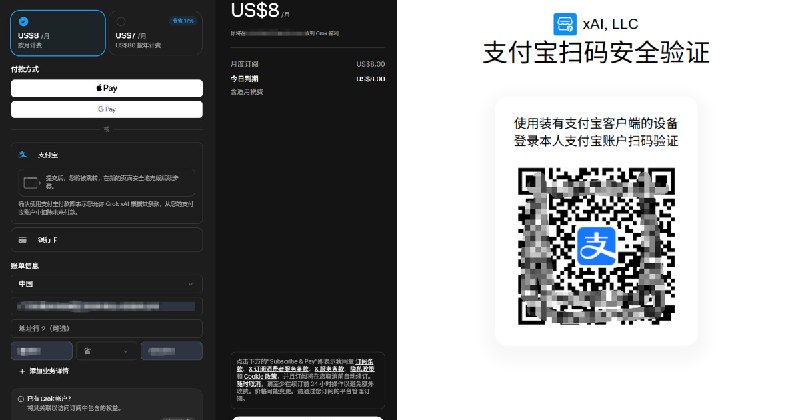Click the Alipay logo in QR code center

click(x=596, y=246)
